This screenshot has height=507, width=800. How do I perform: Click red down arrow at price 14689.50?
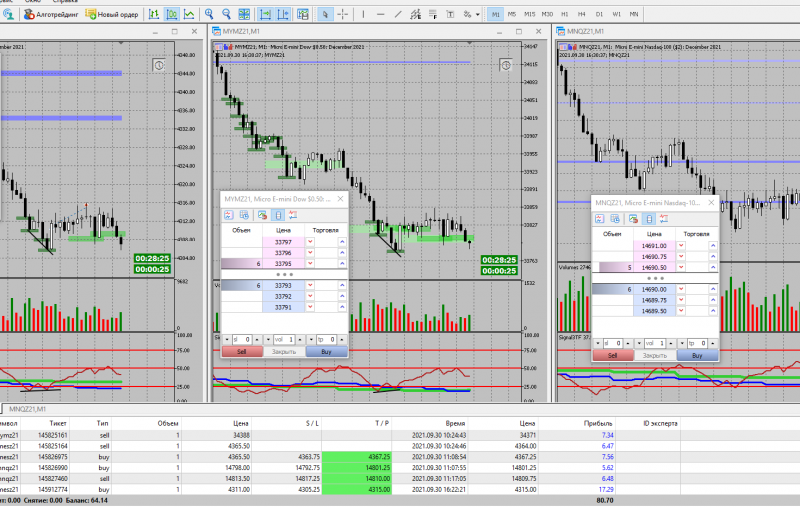tap(681, 311)
